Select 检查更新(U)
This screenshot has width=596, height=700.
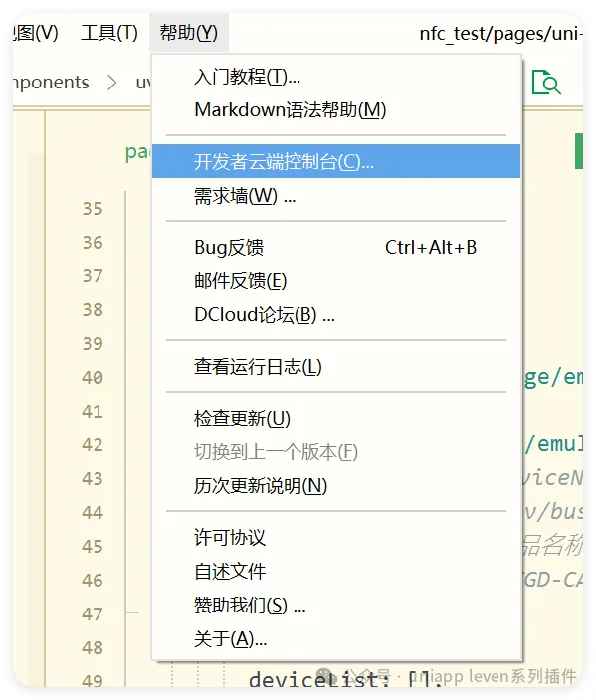coord(336,419)
